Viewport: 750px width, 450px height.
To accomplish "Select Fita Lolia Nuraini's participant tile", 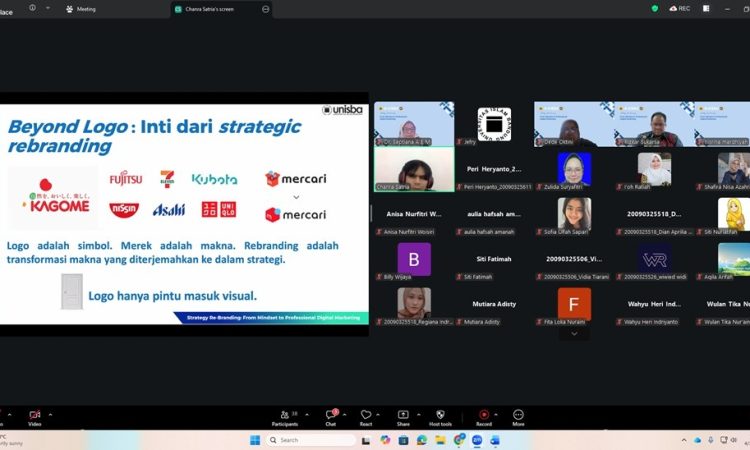I will point(574,304).
